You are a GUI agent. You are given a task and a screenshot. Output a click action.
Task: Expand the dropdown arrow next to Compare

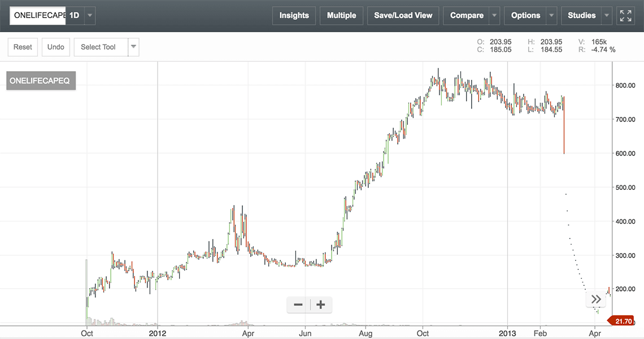pos(494,16)
